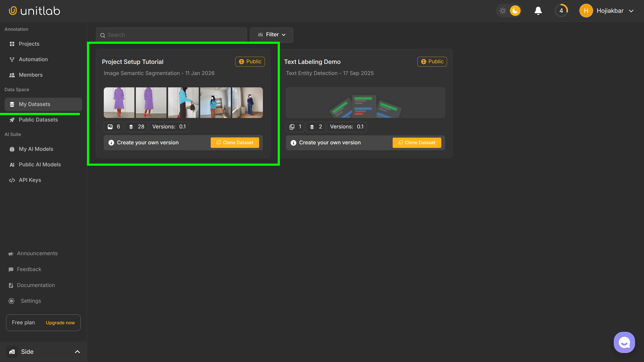Click the Upgrade now link
This screenshot has width=644, height=362.
click(60, 323)
